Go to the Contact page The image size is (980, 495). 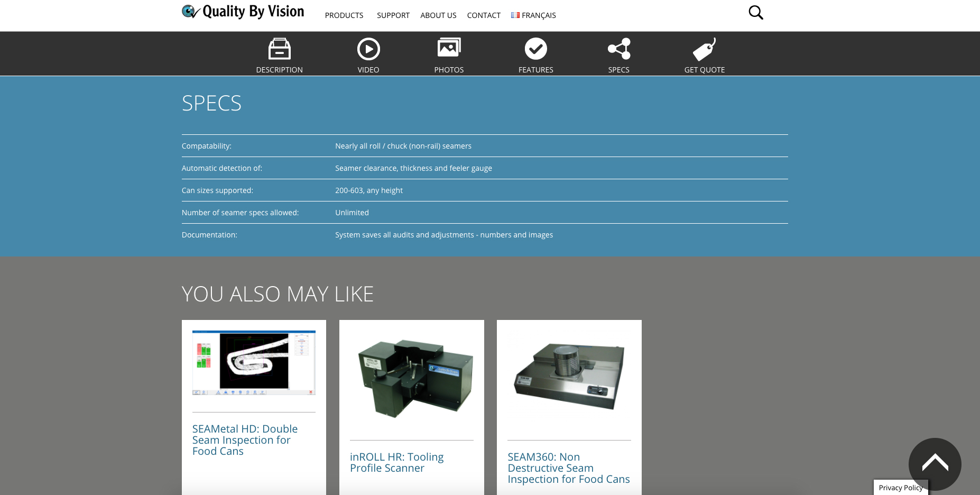484,15
